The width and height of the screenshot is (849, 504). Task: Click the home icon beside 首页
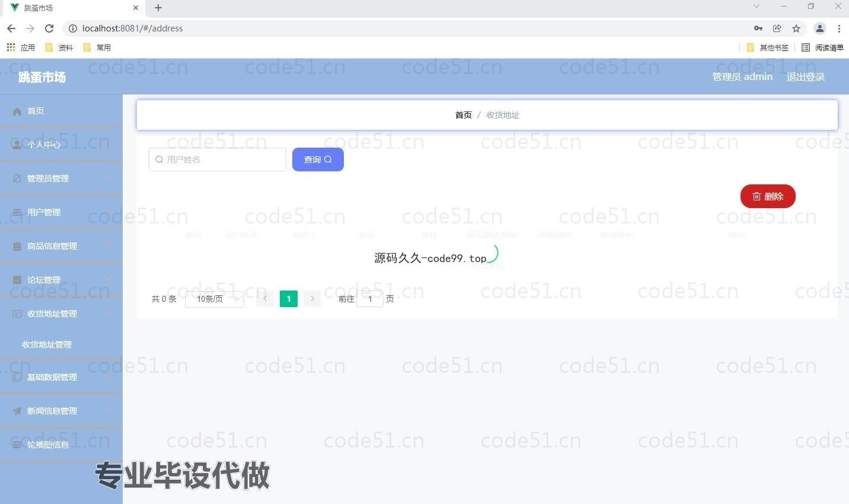click(x=17, y=111)
